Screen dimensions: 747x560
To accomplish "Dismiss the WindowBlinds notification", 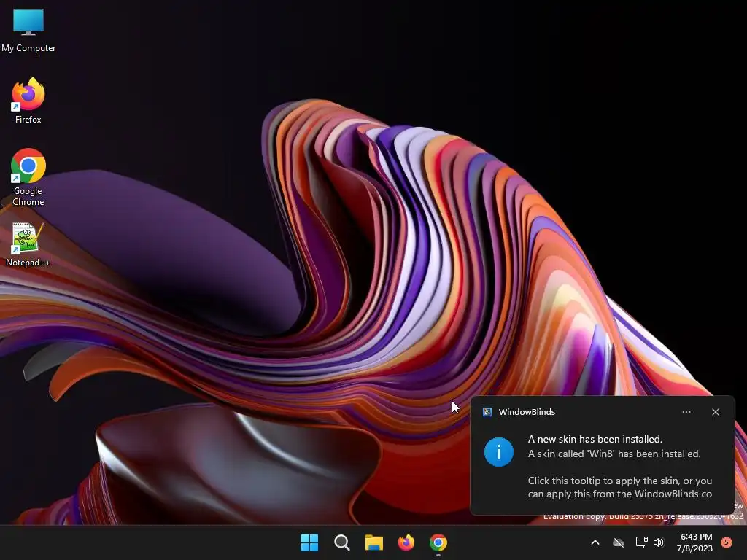I will pos(716,412).
